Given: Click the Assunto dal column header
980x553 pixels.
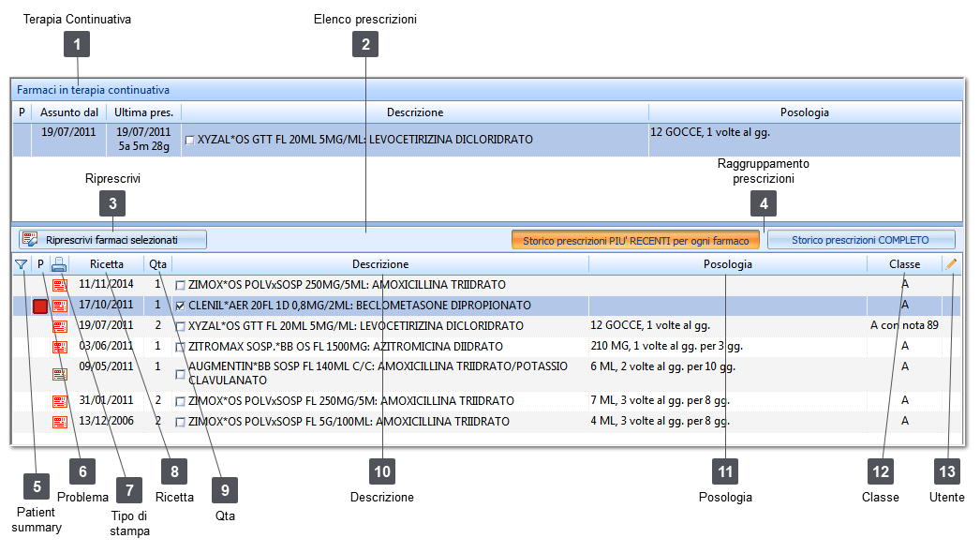Looking at the screenshot, I should [x=69, y=112].
